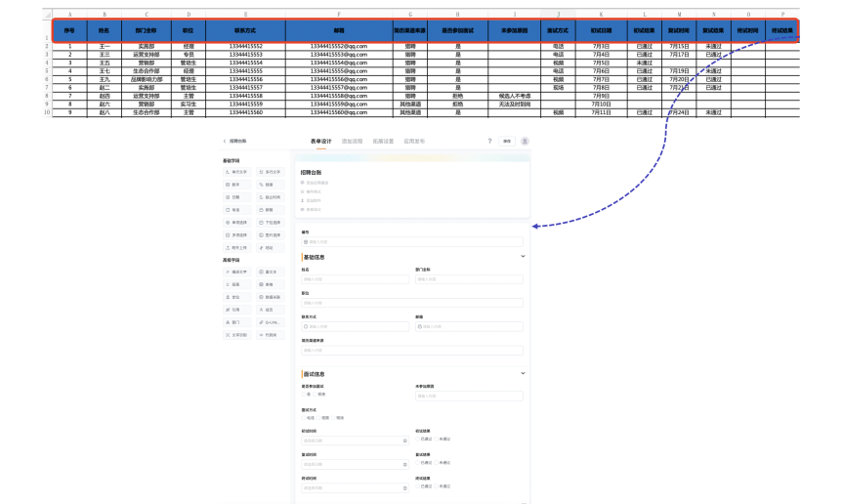Select spreadsheet cell 无法及时到岗
Image resolution: width=843 pixels, height=504 pixels.
(x=515, y=105)
